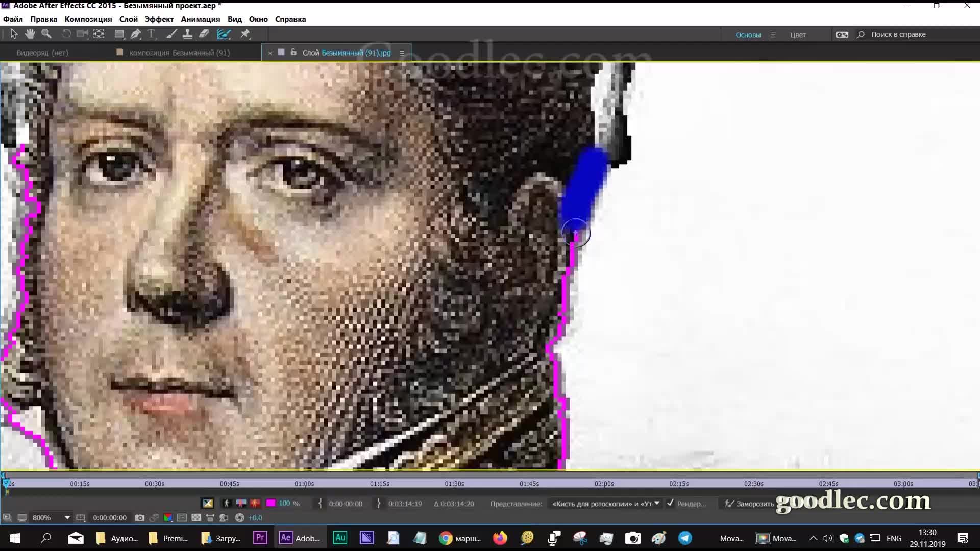Open the layer panel hamburger menu
This screenshot has height=551, width=980.
[402, 53]
